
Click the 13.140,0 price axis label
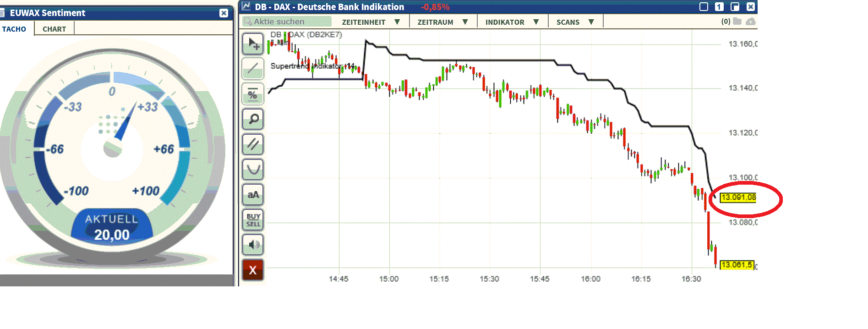(x=742, y=88)
